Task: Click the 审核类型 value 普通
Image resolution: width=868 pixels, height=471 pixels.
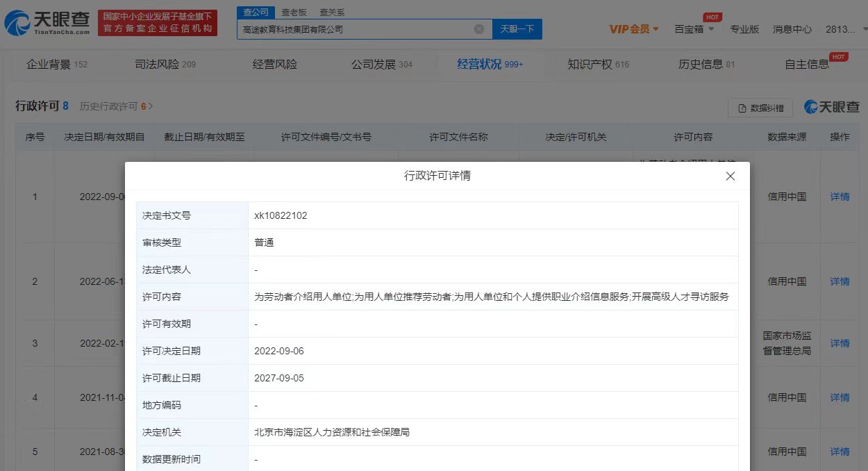Action: tap(264, 242)
